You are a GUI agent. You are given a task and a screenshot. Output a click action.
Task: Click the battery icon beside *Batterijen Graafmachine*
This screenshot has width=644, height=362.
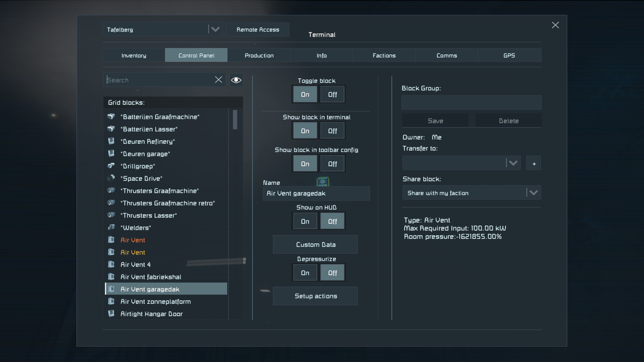[111, 116]
